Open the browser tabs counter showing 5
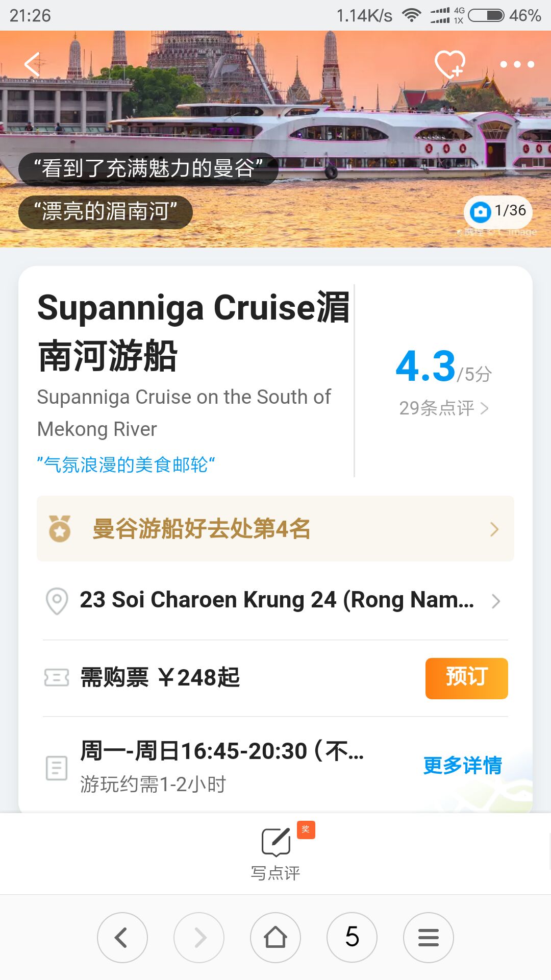Screen dimensions: 551x980 point(352,938)
